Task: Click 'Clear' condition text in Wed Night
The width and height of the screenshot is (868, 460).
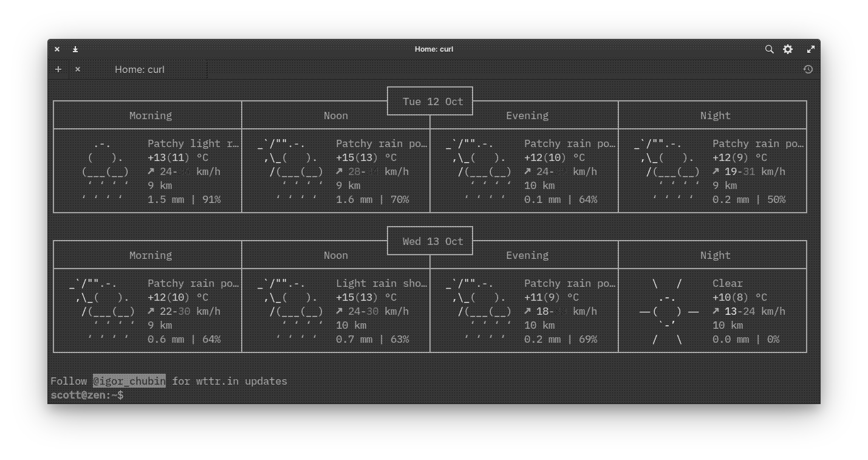Action: point(728,283)
